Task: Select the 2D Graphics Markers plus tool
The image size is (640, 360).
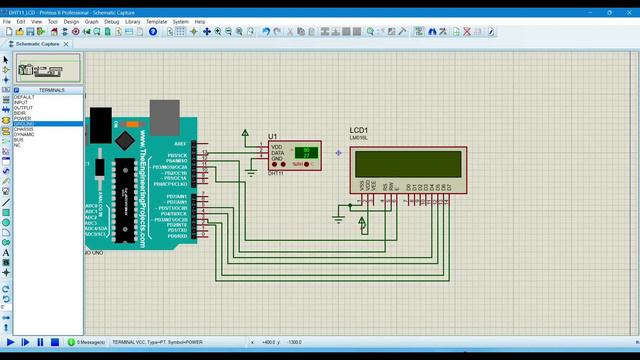Action: click(x=6, y=273)
